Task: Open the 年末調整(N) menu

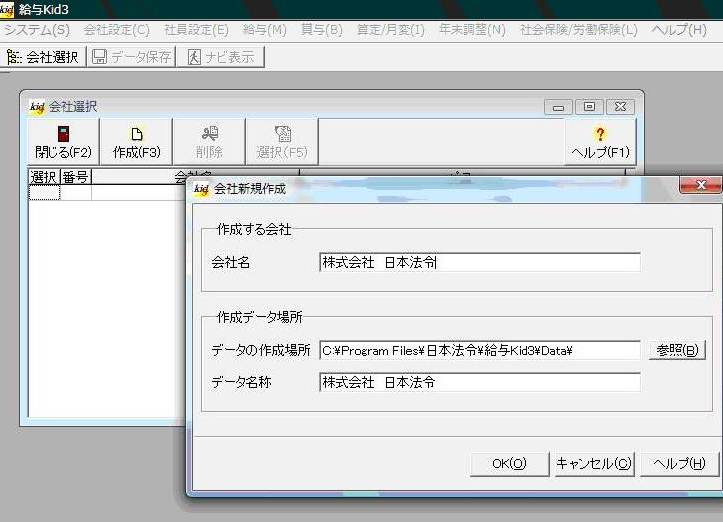Action: point(472,30)
